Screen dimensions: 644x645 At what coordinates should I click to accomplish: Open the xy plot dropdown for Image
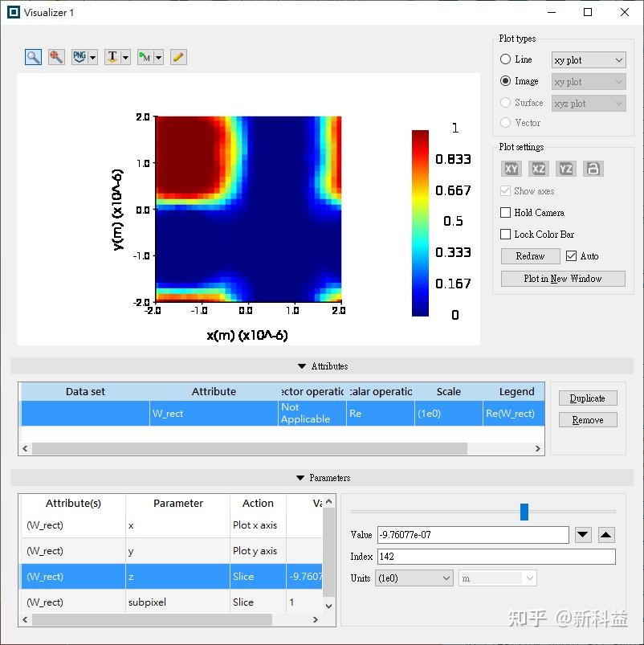tap(588, 81)
